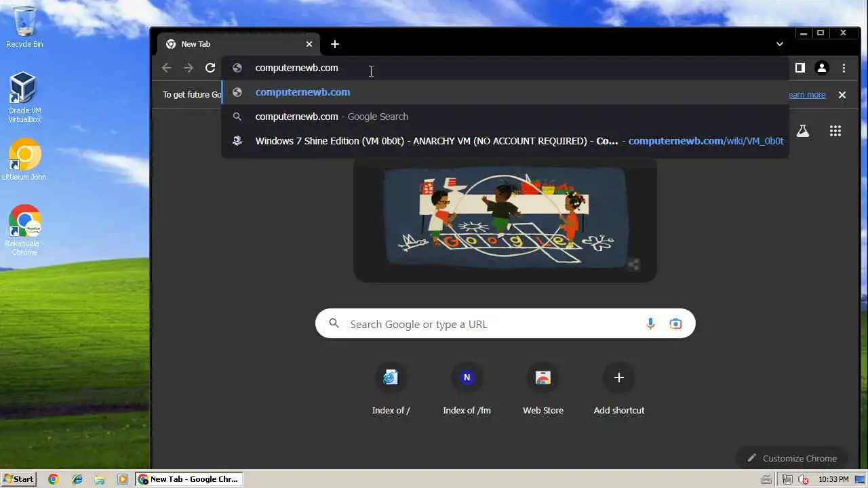Click the forward navigation arrow
The image size is (868, 488).
[189, 68]
